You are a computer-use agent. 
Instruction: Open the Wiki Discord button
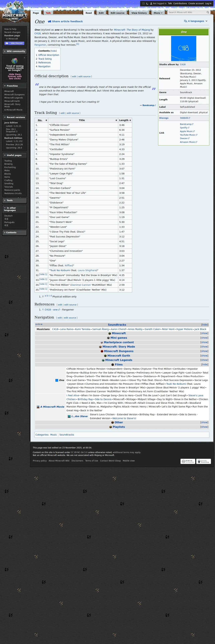tap(15, 43)
